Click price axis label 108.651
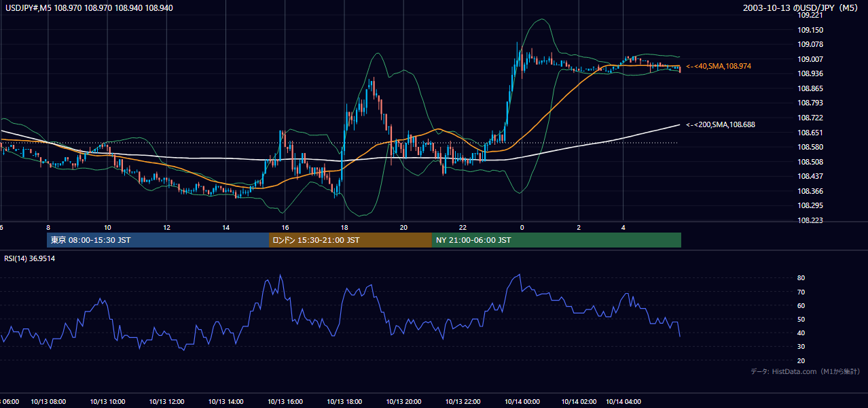 pos(810,133)
